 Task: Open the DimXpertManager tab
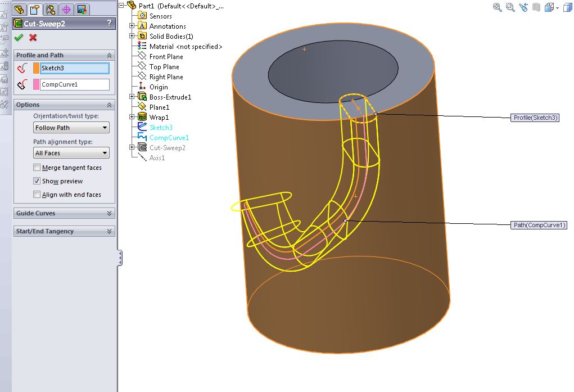pos(66,10)
